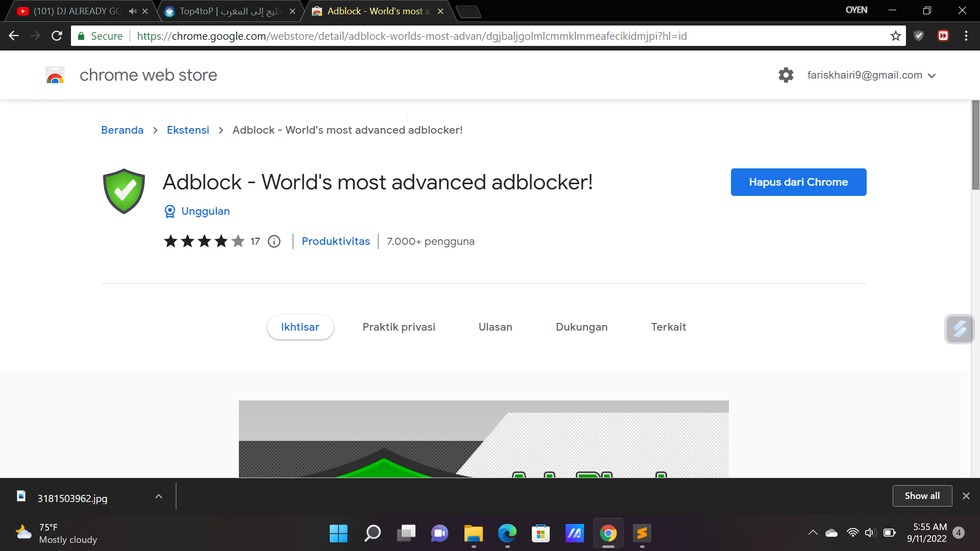This screenshot has width=980, height=551.
Task: Click the rating info circle icon
Action: pos(274,241)
